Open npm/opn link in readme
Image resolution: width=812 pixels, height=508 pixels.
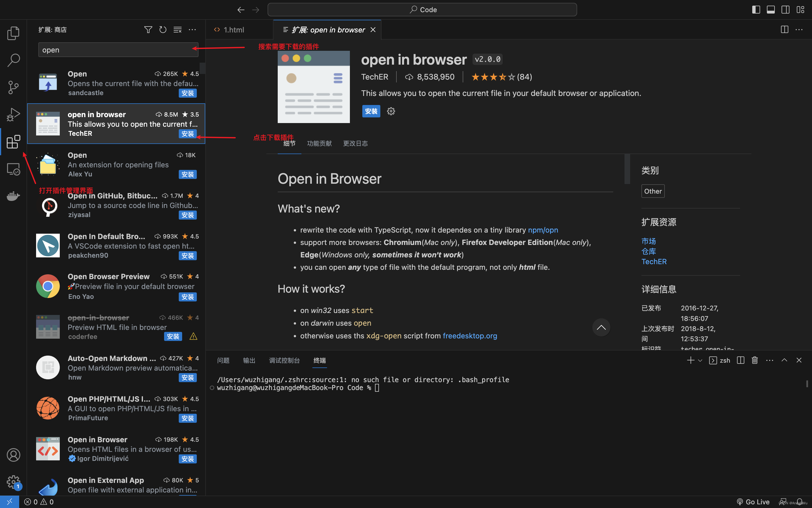pos(543,230)
